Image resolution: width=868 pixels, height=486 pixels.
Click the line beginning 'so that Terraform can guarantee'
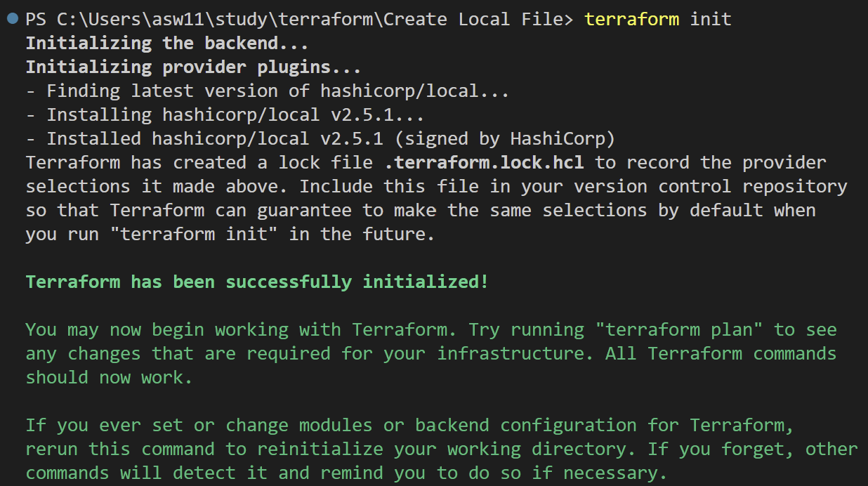(x=421, y=210)
